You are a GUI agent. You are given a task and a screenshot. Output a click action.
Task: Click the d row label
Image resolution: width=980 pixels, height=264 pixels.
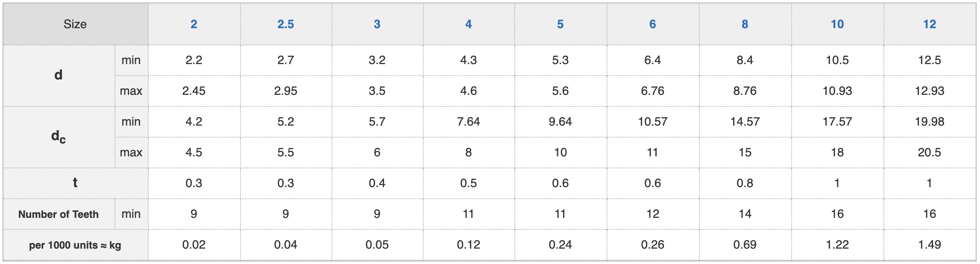59,75
